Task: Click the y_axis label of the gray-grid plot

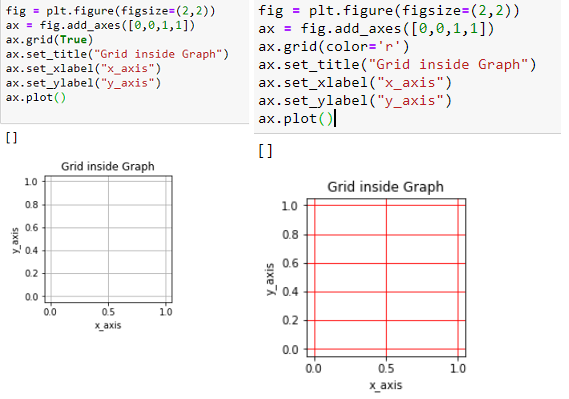Action: pyautogui.click(x=15, y=240)
